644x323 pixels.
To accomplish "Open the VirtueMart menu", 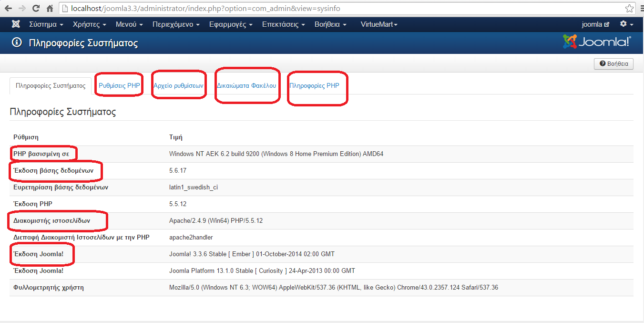I will 379,24.
